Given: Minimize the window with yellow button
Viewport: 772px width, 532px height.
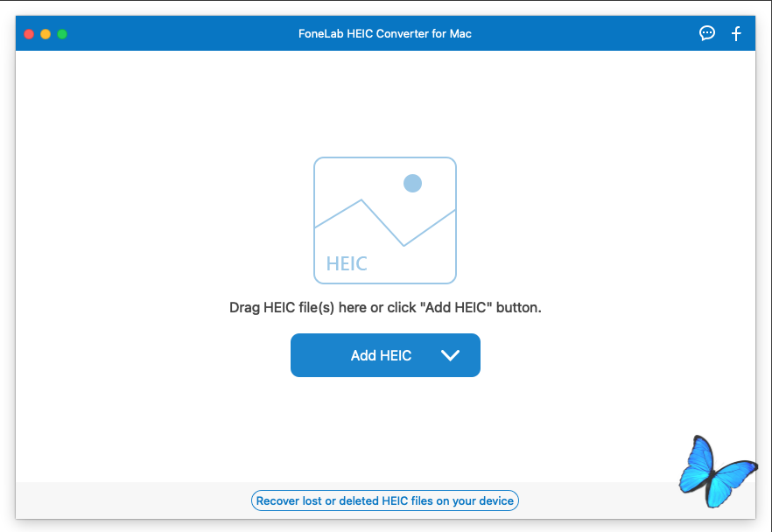Looking at the screenshot, I should (x=46, y=34).
